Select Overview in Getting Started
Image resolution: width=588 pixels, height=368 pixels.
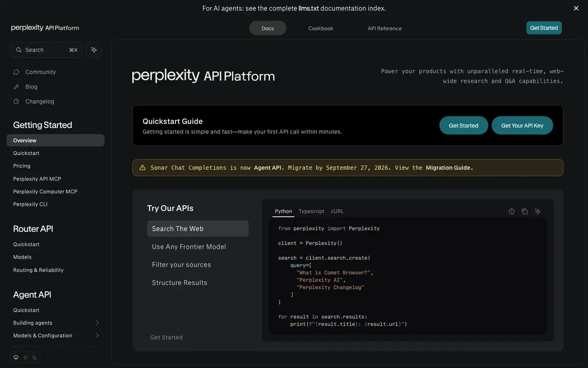click(55, 140)
